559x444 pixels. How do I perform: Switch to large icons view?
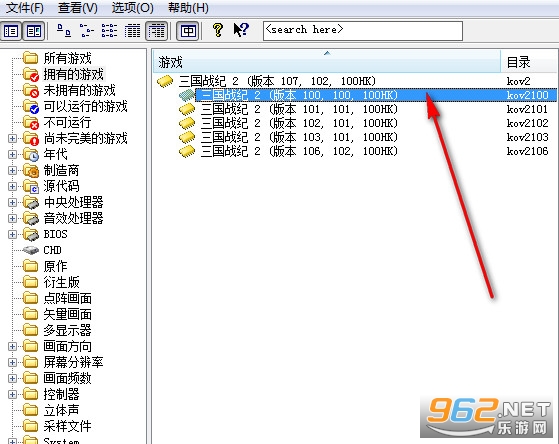[64, 31]
